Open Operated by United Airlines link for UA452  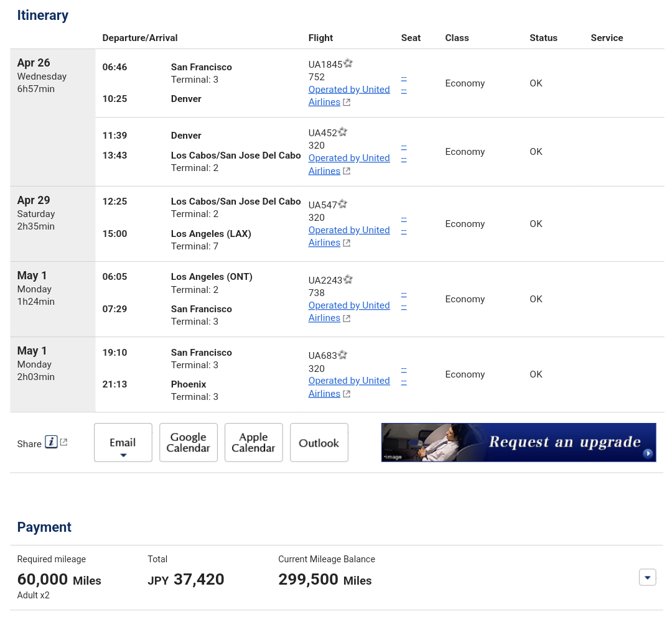[348, 158]
